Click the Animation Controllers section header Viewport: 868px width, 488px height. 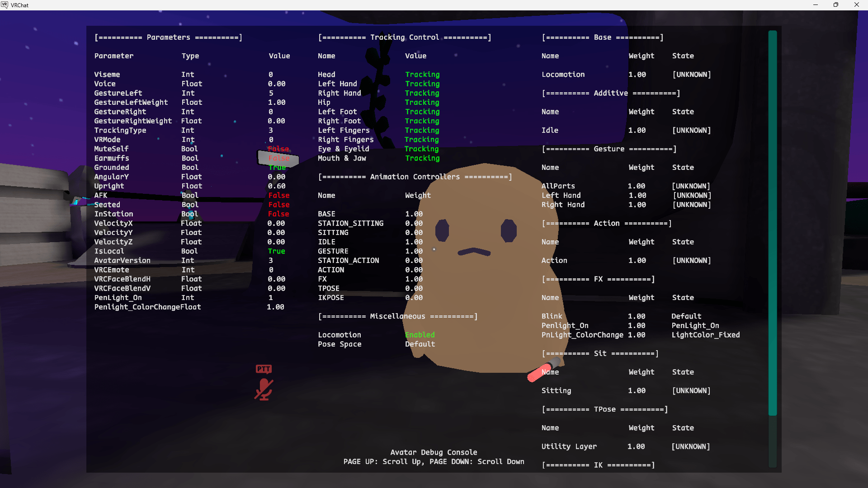tap(415, 177)
